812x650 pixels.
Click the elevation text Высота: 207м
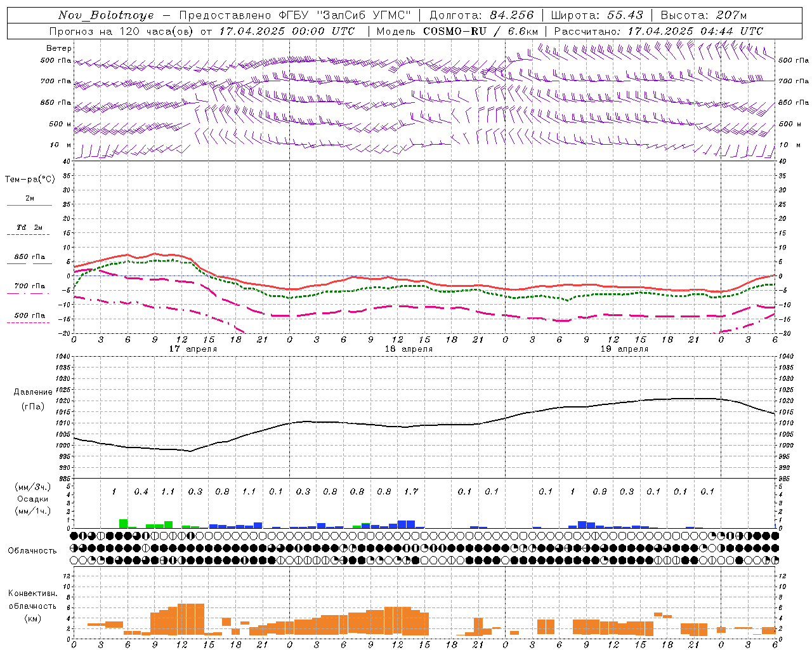point(704,15)
